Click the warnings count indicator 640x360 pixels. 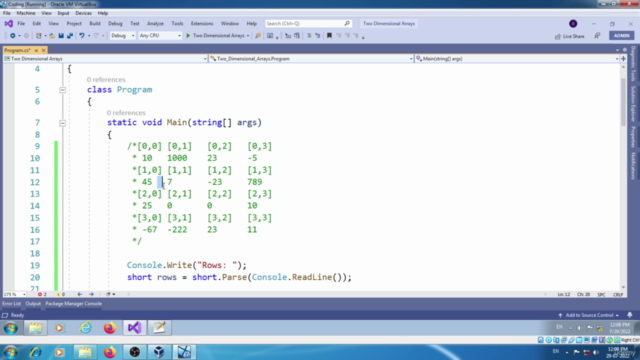click(x=60, y=294)
